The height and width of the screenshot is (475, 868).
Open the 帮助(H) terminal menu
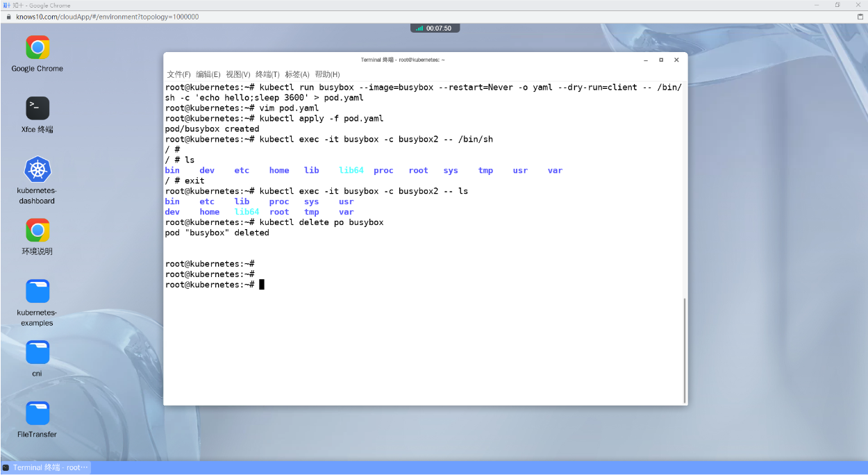click(x=327, y=74)
